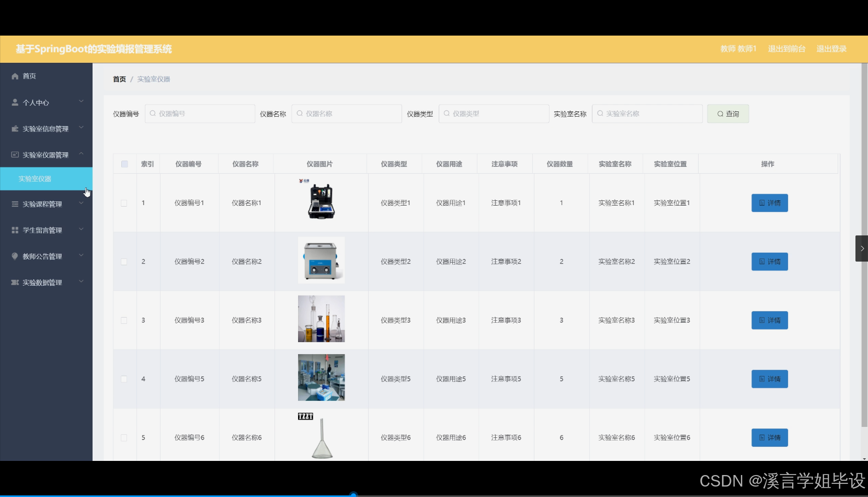868x497 pixels.
Task: Click the cell 实验室名称6
Action: pyautogui.click(x=616, y=438)
